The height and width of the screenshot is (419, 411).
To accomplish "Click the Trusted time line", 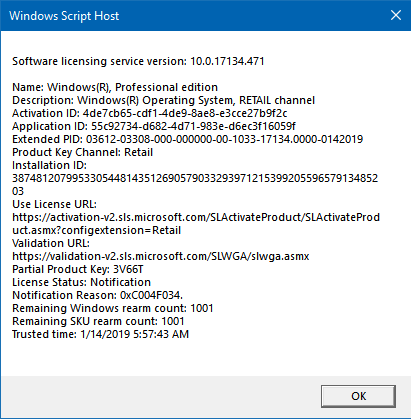I will pos(101,334).
